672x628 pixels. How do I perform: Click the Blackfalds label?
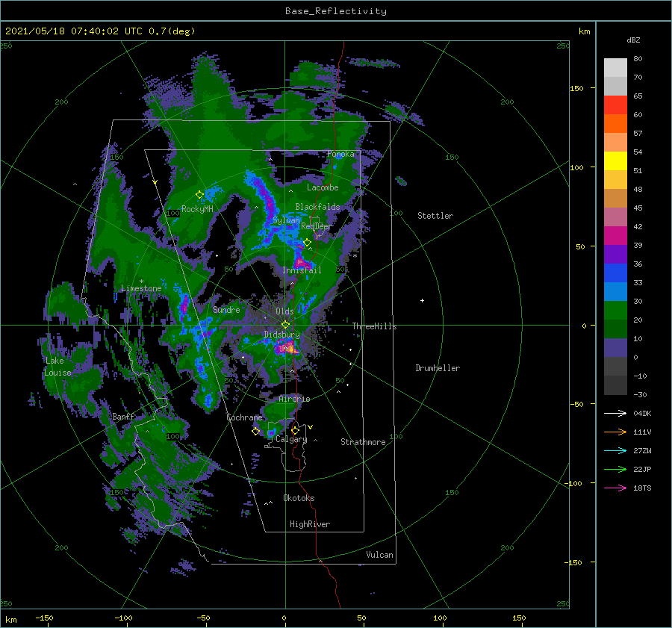tap(317, 207)
